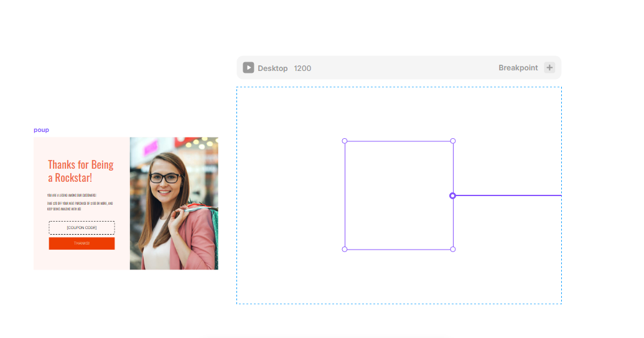Screen dimensions: 644x338
Task: Click the Breakpoint label text
Action: click(518, 68)
